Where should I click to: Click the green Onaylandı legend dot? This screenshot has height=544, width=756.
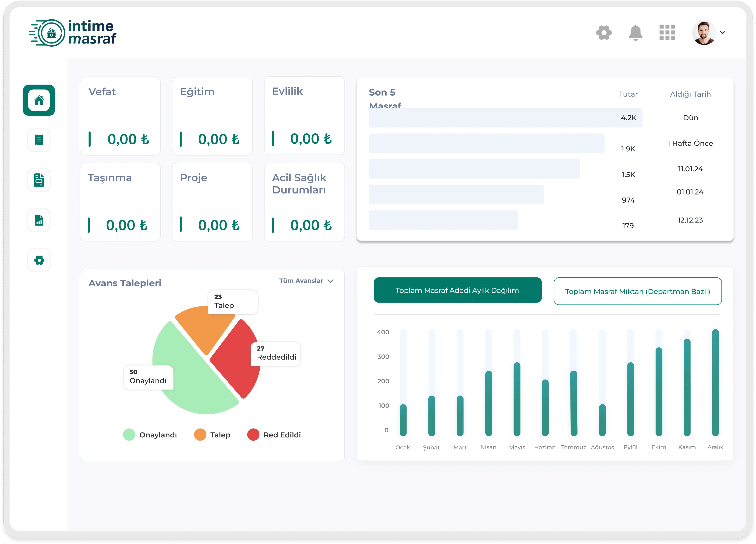tap(129, 435)
